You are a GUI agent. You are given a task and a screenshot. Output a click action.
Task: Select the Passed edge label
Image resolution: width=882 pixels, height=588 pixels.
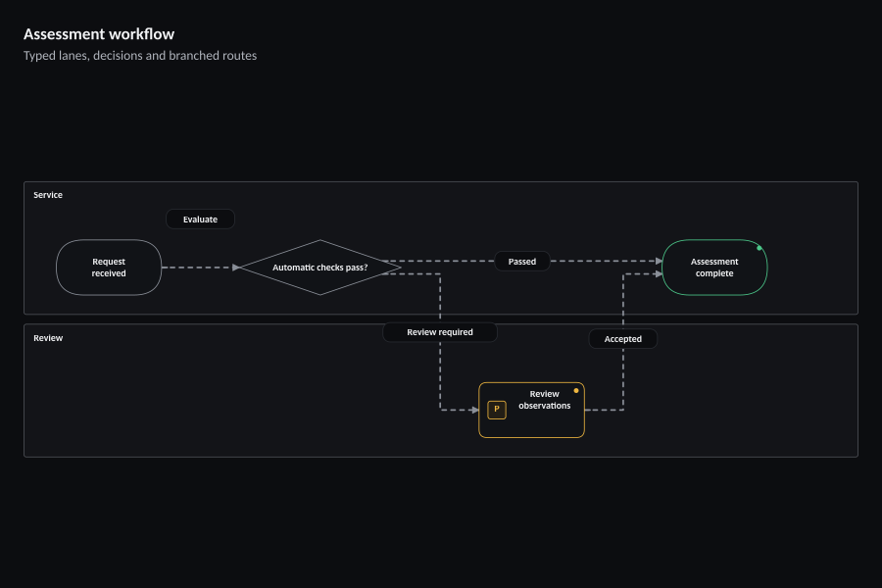(522, 261)
